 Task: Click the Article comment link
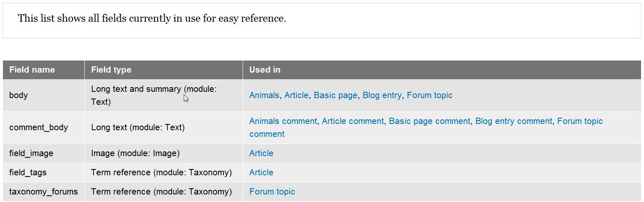tap(352, 121)
